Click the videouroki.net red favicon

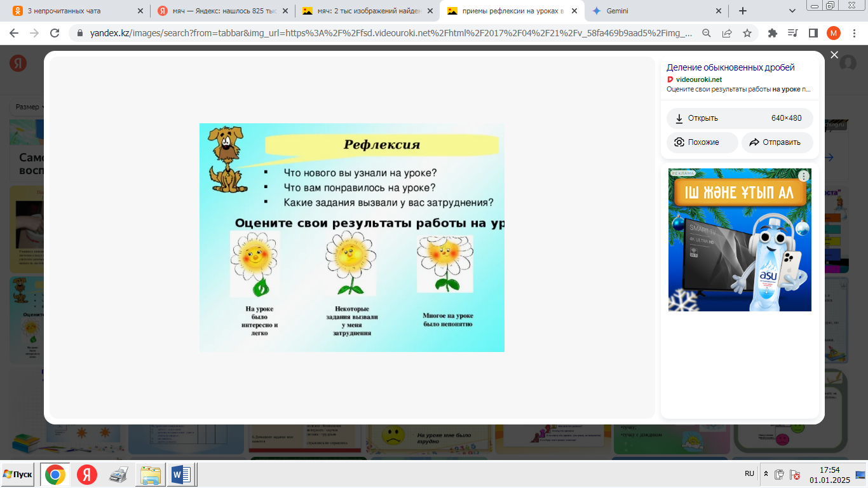pos(670,79)
